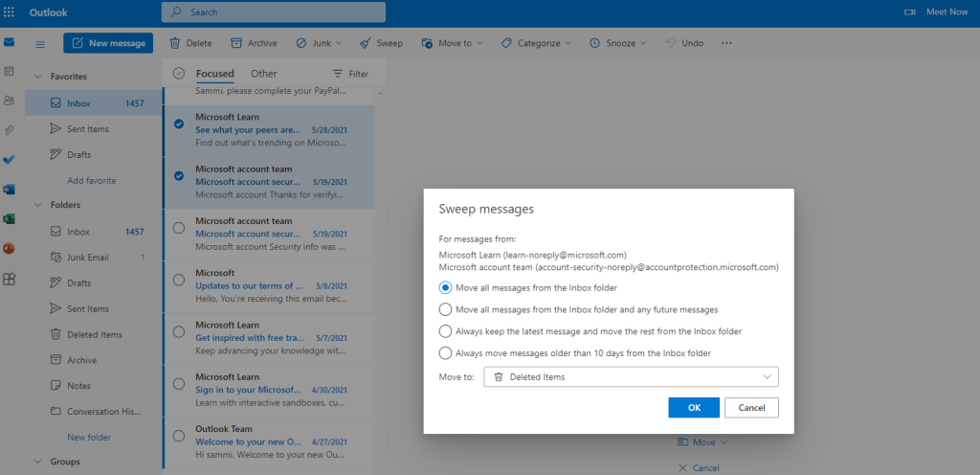980x475 pixels.
Task: Open the Move dropdown behind the dialog
Action: pyautogui.click(x=703, y=441)
